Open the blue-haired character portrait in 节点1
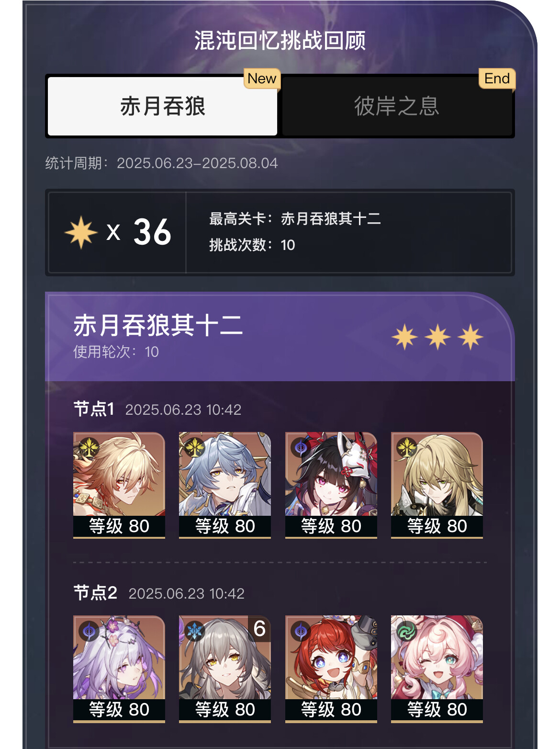The height and width of the screenshot is (749, 560). (x=225, y=485)
